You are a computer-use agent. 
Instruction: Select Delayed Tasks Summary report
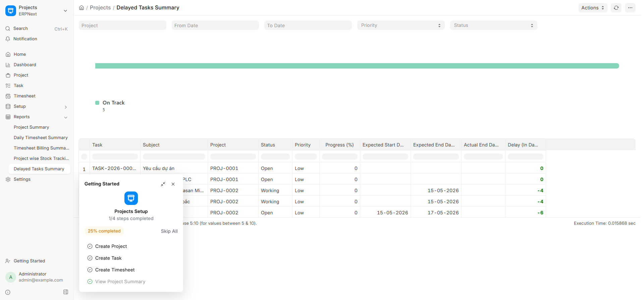pos(39,169)
